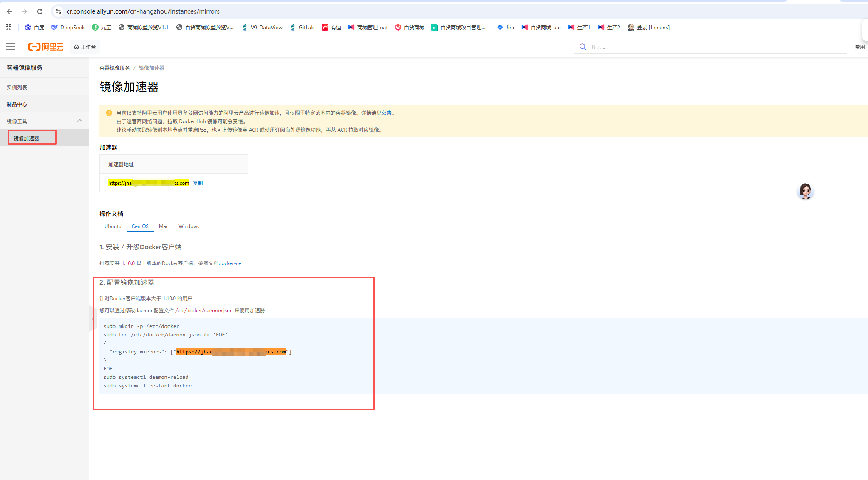Collapse the 镜像工具 sidebar section

coord(80,121)
